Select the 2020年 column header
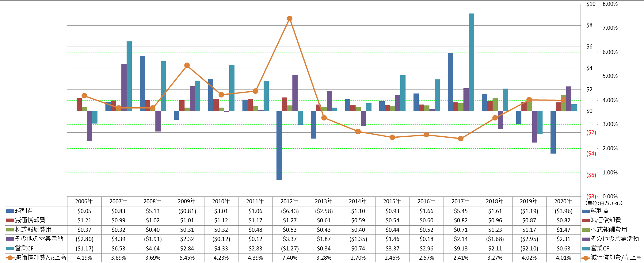Screen dimensions: 644x263 pos(563,201)
